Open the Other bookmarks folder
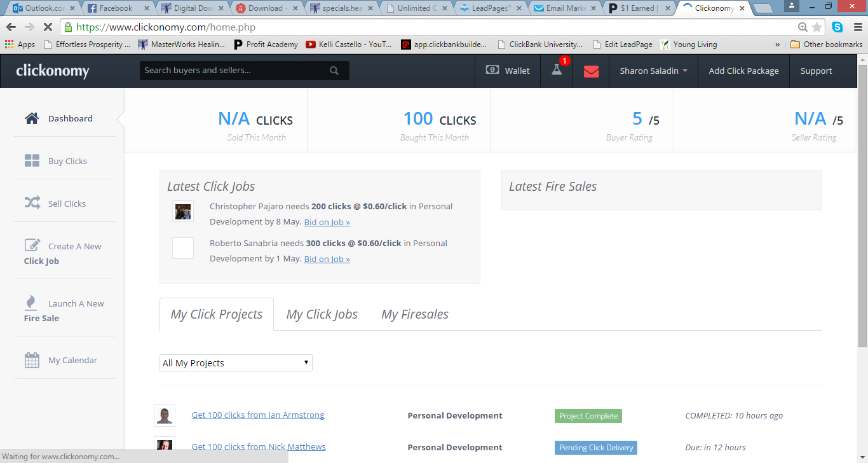 pos(826,45)
